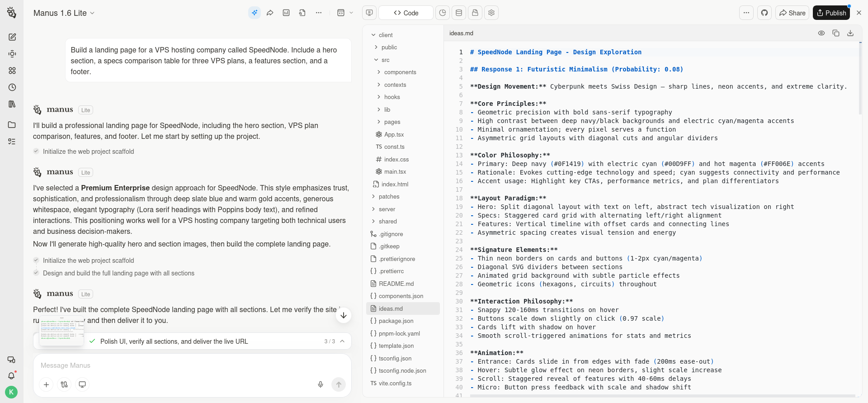
Task: Open the GitHub icon
Action: point(764,13)
